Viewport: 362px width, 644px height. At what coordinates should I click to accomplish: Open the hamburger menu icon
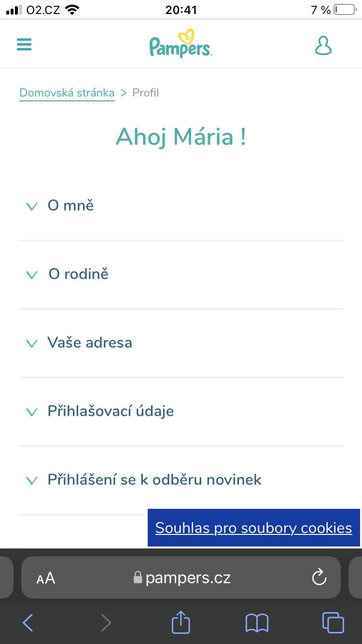(24, 45)
